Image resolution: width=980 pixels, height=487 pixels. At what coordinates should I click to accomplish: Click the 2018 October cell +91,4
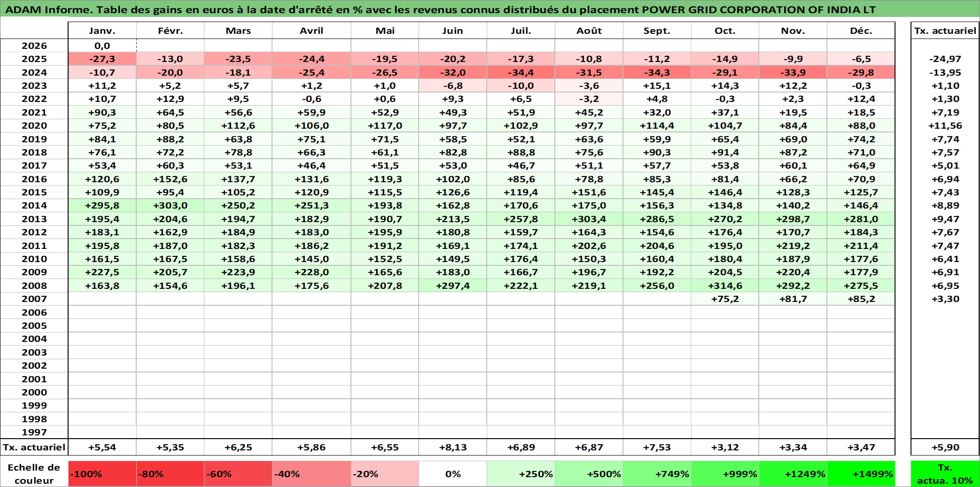coord(725,152)
